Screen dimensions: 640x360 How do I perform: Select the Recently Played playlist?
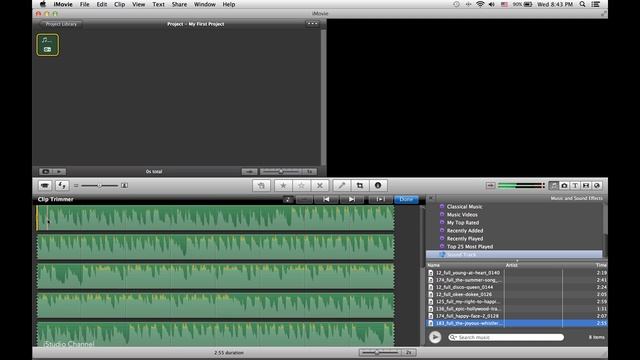(464, 239)
